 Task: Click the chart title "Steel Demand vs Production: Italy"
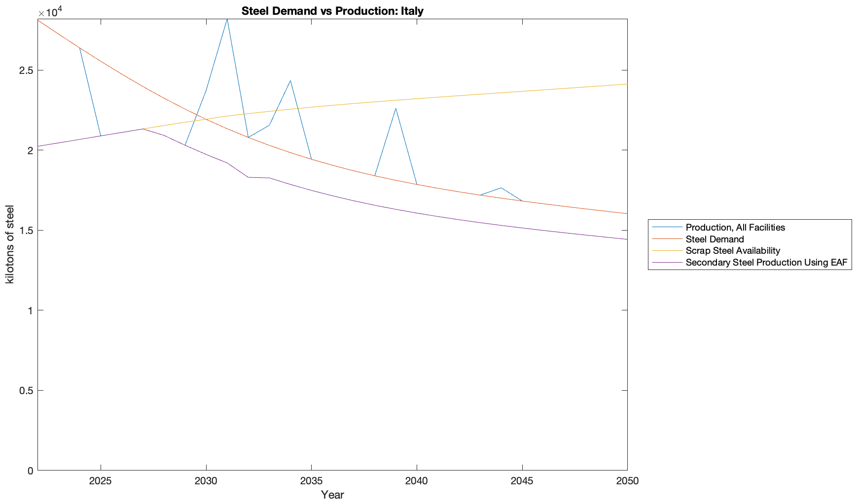[x=332, y=11]
